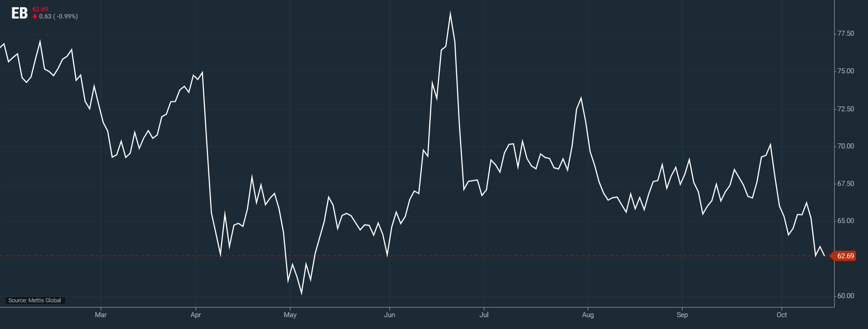The height and width of the screenshot is (329, 868).
Task: Click the red 62.69 price in header
Action: (x=40, y=9)
